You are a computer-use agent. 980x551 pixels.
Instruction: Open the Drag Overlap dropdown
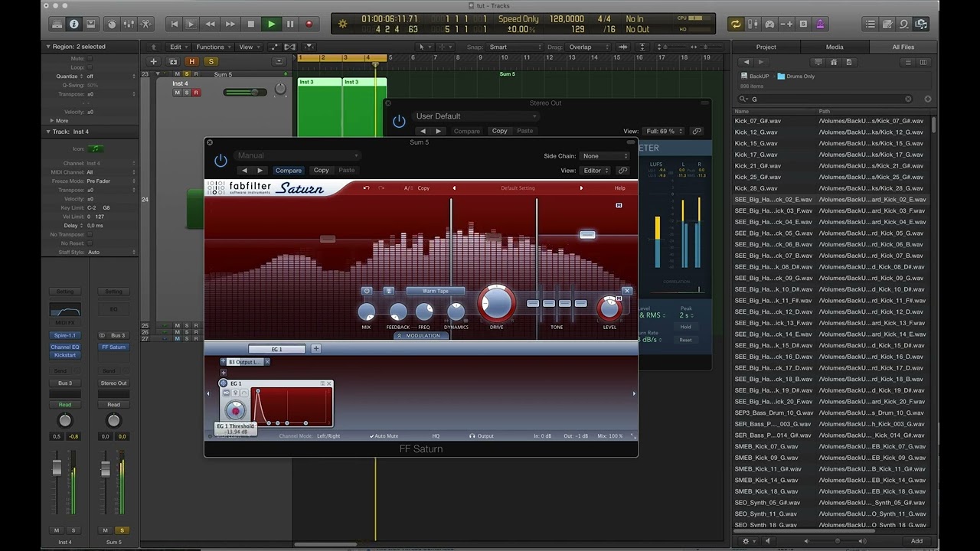586,47
